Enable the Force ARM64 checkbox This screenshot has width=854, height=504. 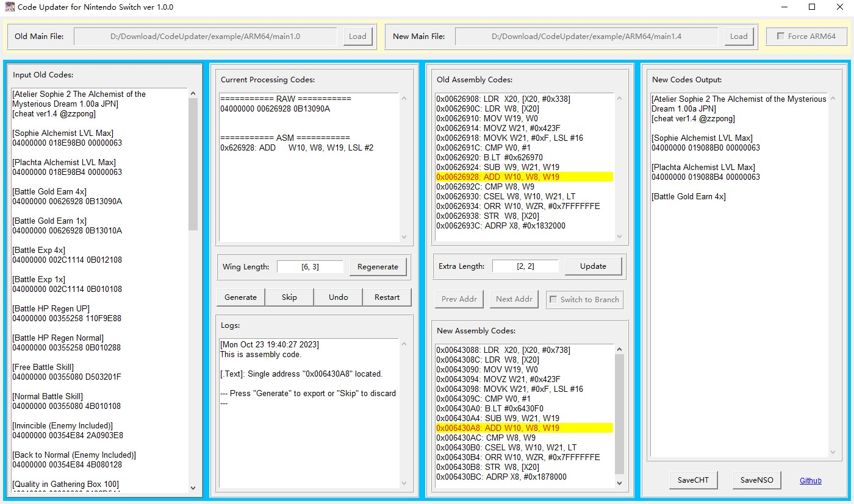(781, 36)
